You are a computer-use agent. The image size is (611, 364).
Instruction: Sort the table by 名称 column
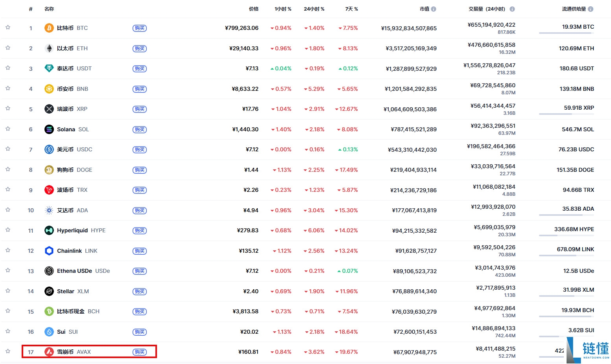coord(49,9)
